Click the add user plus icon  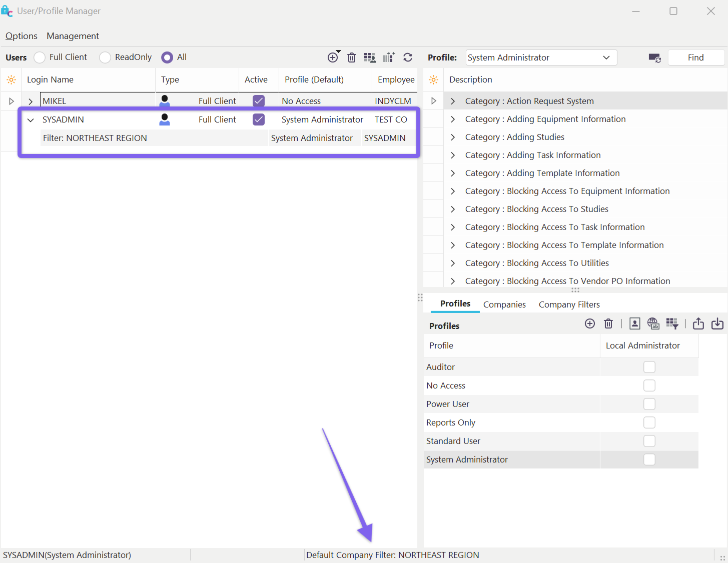(x=333, y=57)
